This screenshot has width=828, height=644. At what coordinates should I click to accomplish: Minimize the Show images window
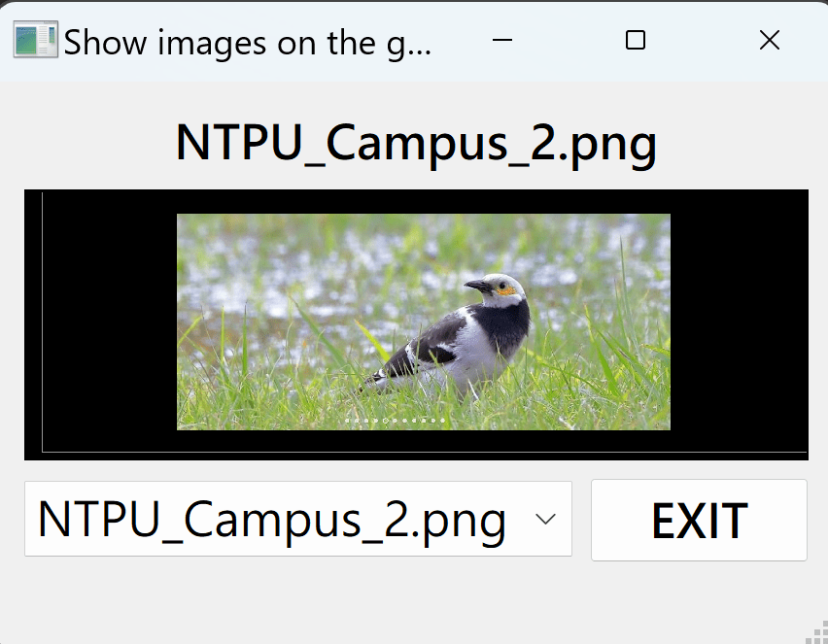tap(502, 40)
